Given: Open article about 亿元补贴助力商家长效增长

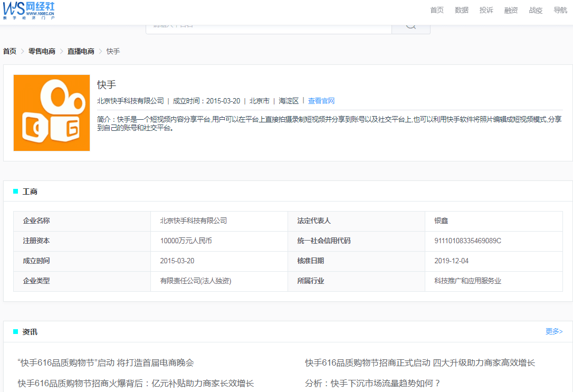Looking at the screenshot, I should [136, 383].
